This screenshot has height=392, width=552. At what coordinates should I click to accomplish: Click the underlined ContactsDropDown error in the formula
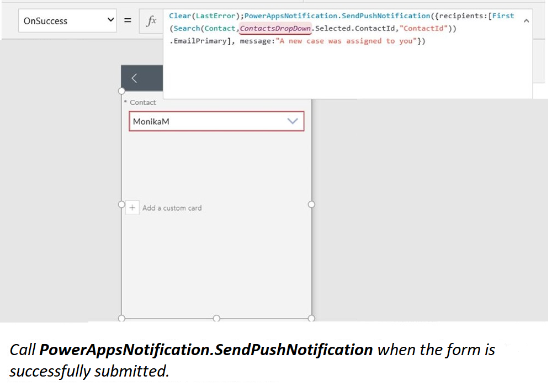(274, 28)
